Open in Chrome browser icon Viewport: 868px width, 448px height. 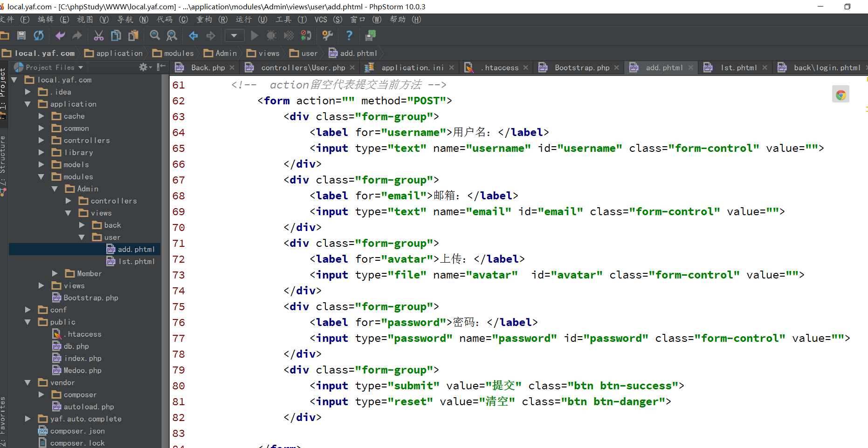click(840, 95)
